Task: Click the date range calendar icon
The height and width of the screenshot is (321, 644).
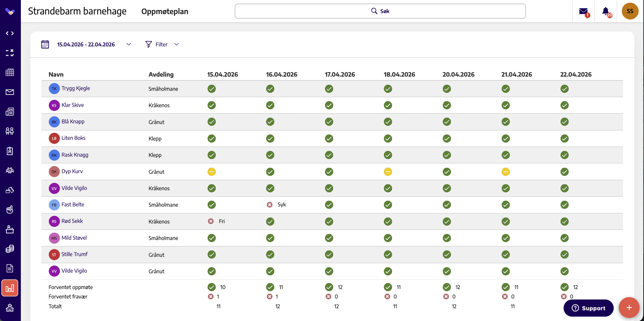Action: pos(45,44)
